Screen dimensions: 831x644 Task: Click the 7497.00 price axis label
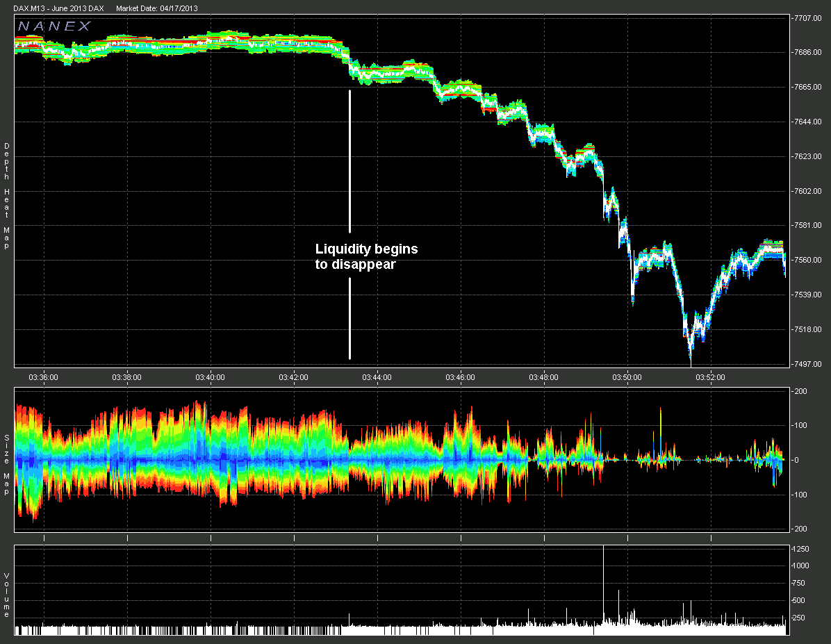pyautogui.click(x=807, y=364)
